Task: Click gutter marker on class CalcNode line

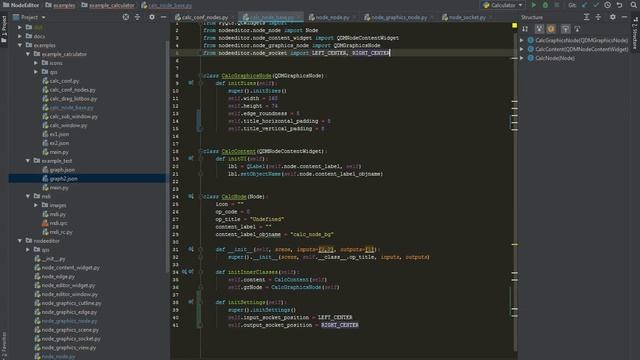Action: 191,196
